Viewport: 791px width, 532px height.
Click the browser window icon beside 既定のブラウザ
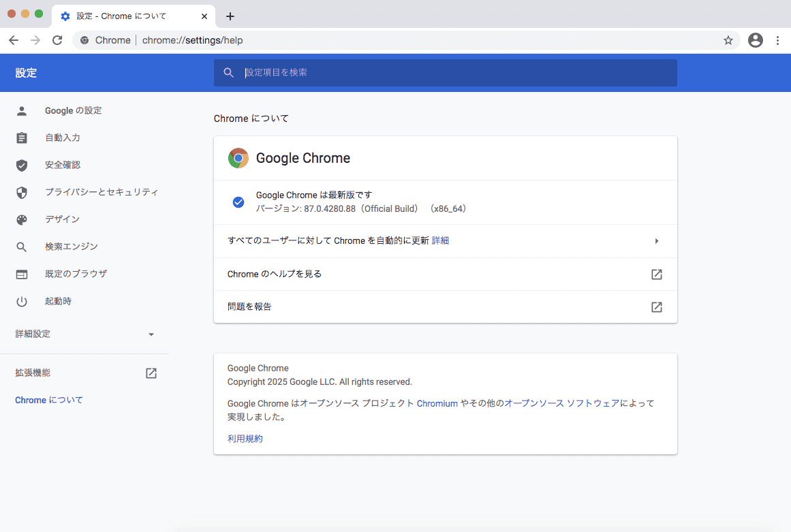click(22, 275)
